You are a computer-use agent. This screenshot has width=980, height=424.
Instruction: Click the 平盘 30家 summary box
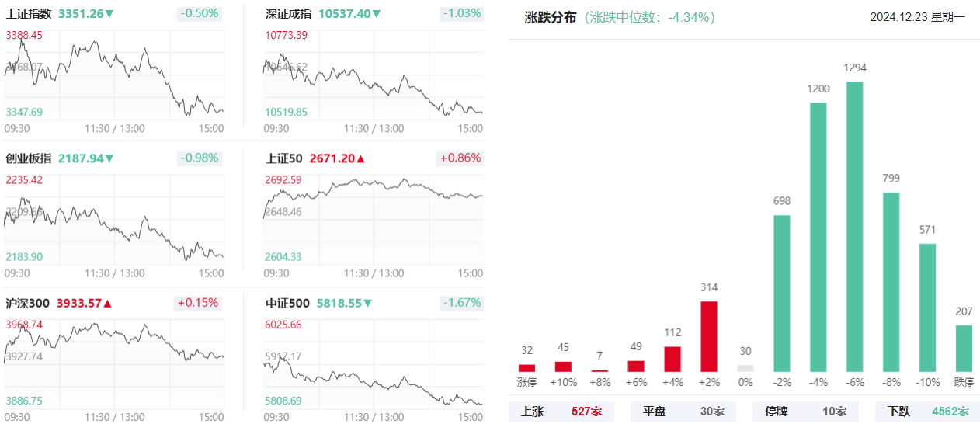pyautogui.click(x=683, y=412)
